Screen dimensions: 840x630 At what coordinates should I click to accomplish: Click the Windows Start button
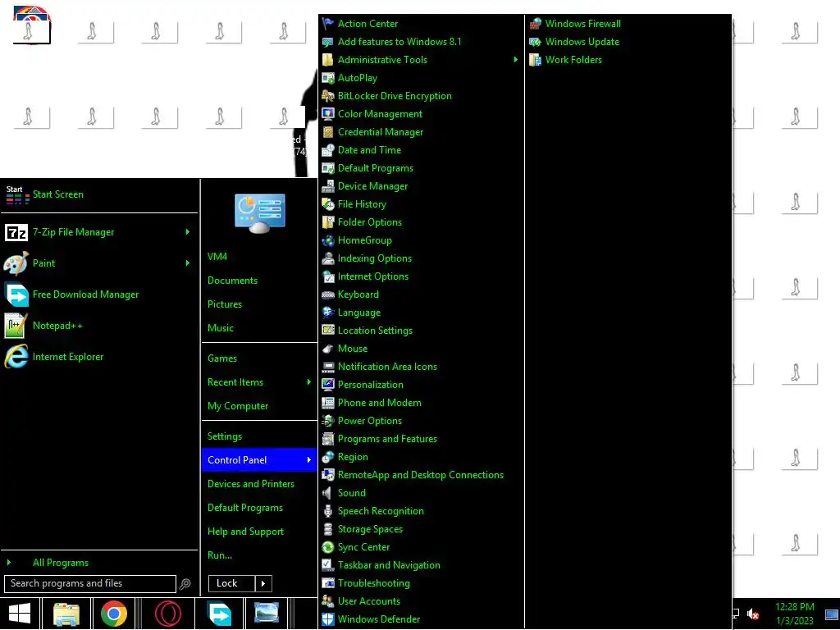[x=20, y=614]
